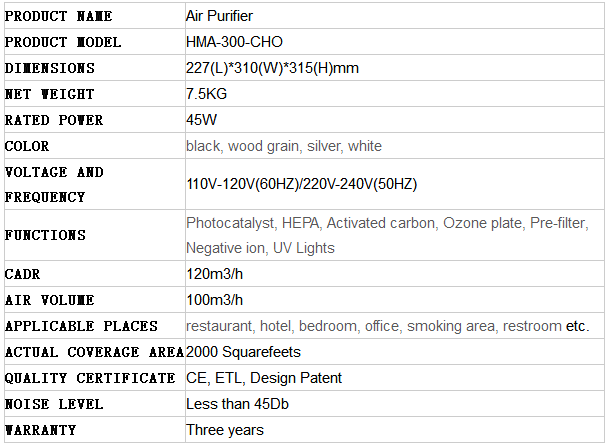Select the 110V-120V(60HZ)/220V-240V(50HZ) voltage value
The width and height of the screenshot is (606, 445).
(301, 184)
